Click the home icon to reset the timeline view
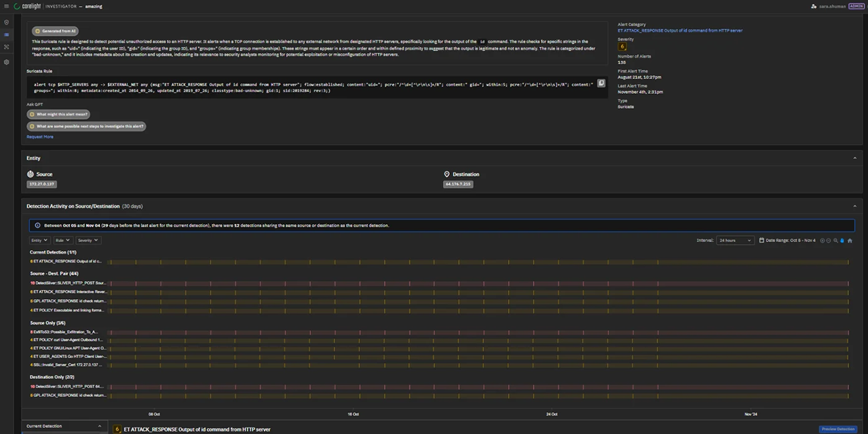This screenshot has height=434, width=868. (x=849, y=240)
